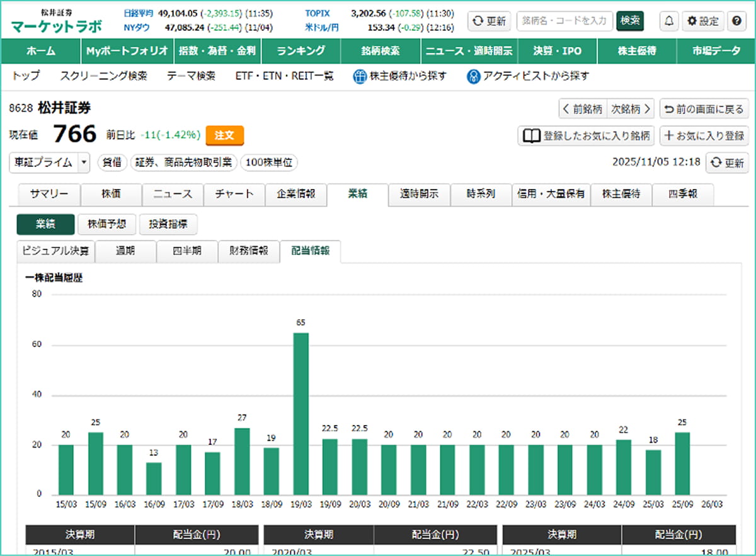Go to previous stock 前銘柄
The width and height of the screenshot is (756, 556).
pos(583,109)
